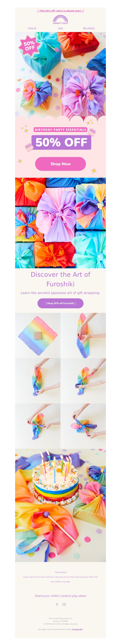Open the birthday cake with candles photo

coord(60,505)
